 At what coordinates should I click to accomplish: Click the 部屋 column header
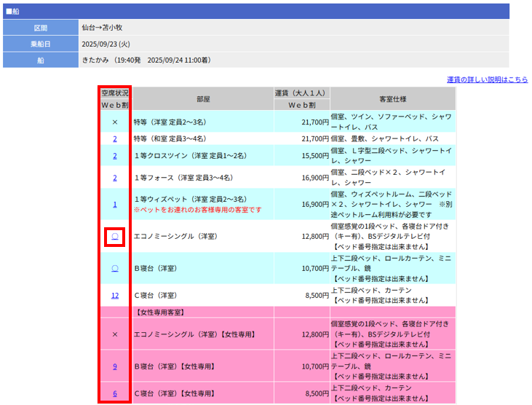pos(203,99)
